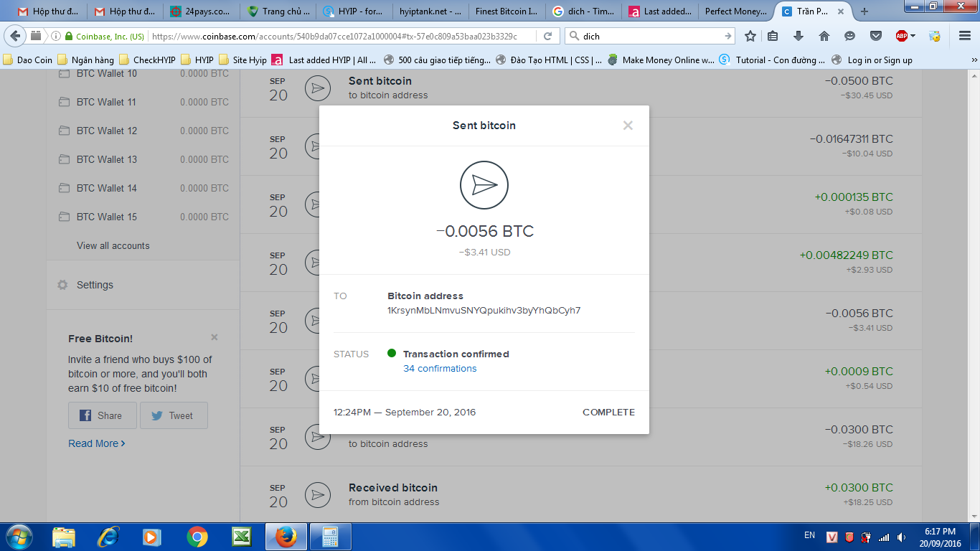The height and width of the screenshot is (551, 980).
Task: Open Calculator from the taskbar
Action: (330, 537)
